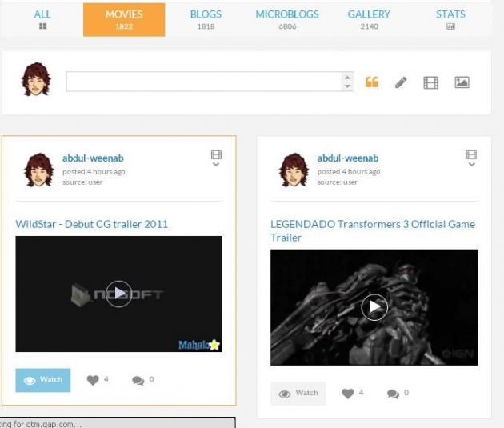Viewport: 504px width, 428px height.
Task: Click inside the post text box
Action: tap(204, 82)
